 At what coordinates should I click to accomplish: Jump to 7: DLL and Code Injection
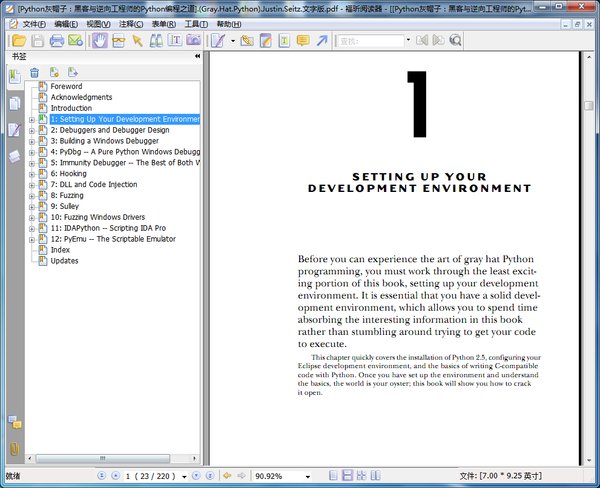[x=94, y=184]
